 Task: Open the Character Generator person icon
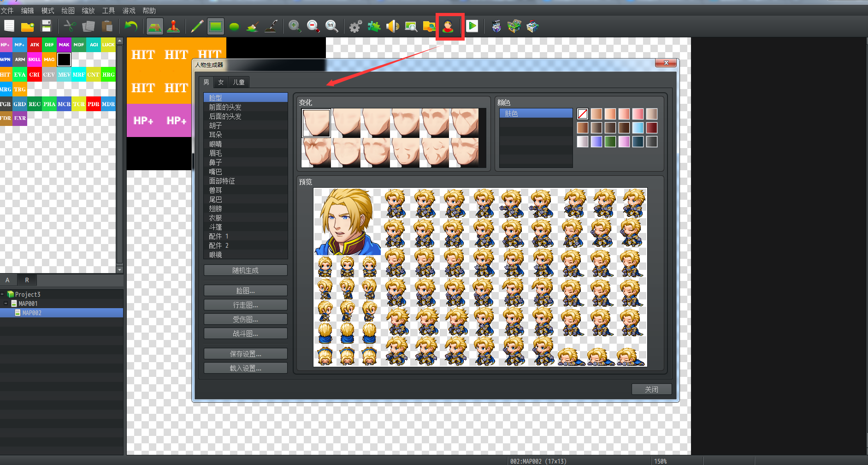(448, 26)
